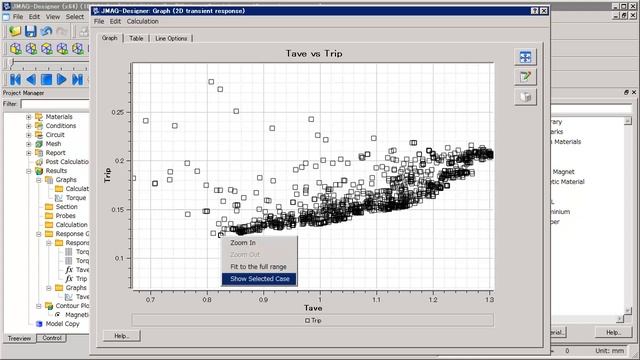640x360 pixels.
Task: Click the graph window help question-mark icon
Action: pos(535,11)
